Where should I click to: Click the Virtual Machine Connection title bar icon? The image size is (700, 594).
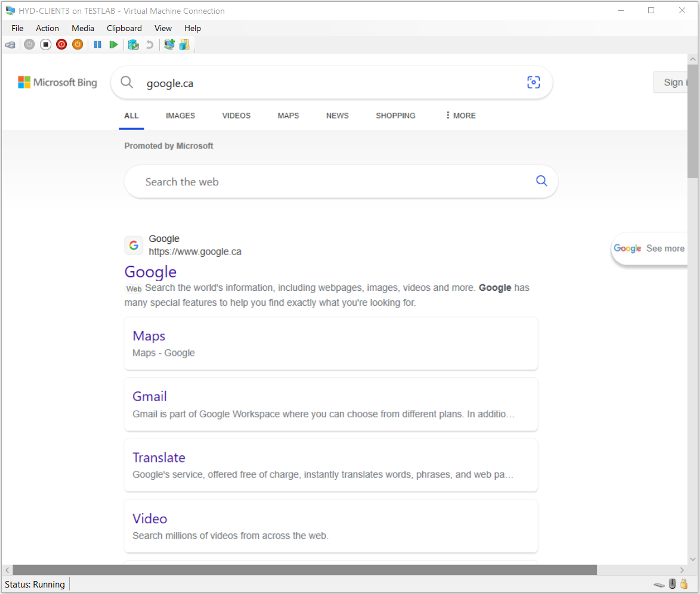(10, 10)
